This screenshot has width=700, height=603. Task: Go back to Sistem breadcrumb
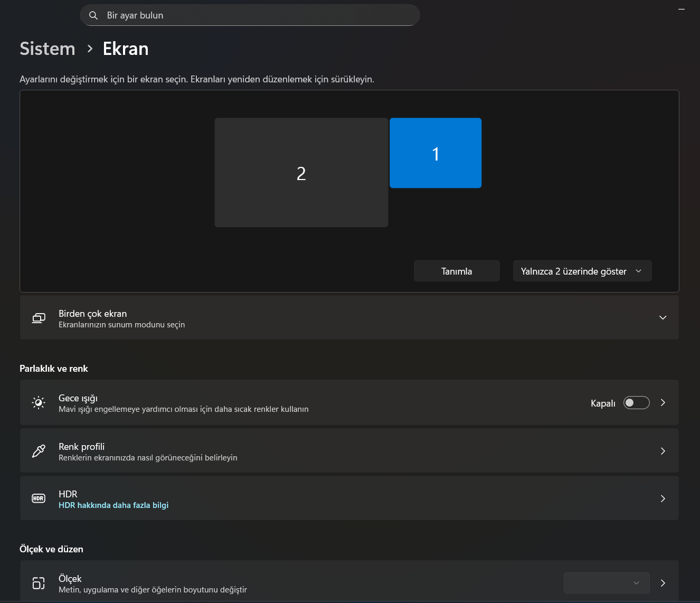coord(48,49)
